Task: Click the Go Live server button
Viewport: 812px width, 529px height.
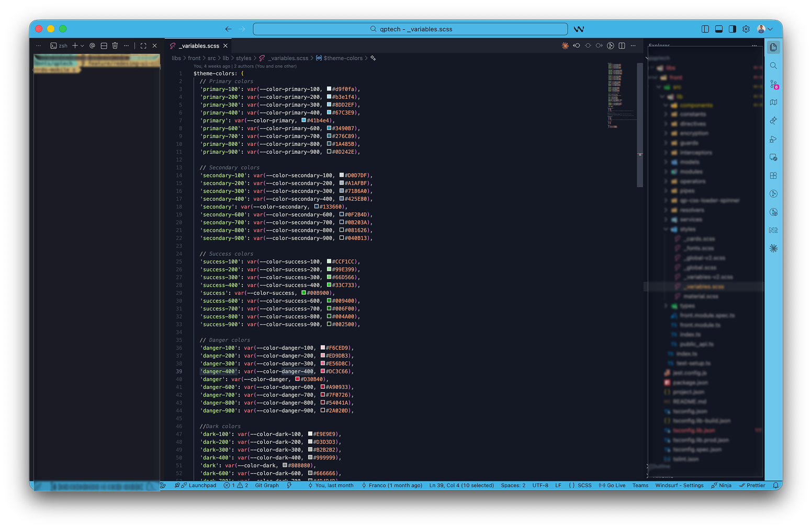Action: point(612,485)
